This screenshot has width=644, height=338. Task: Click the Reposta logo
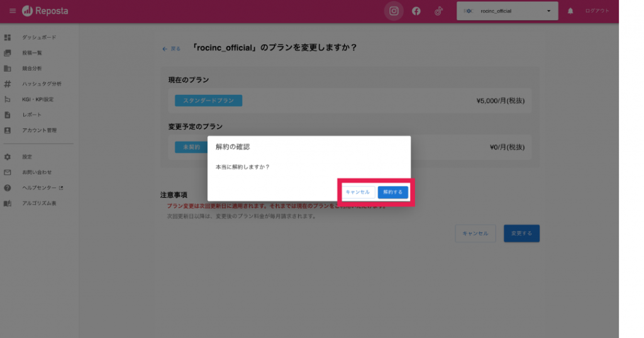(x=45, y=11)
